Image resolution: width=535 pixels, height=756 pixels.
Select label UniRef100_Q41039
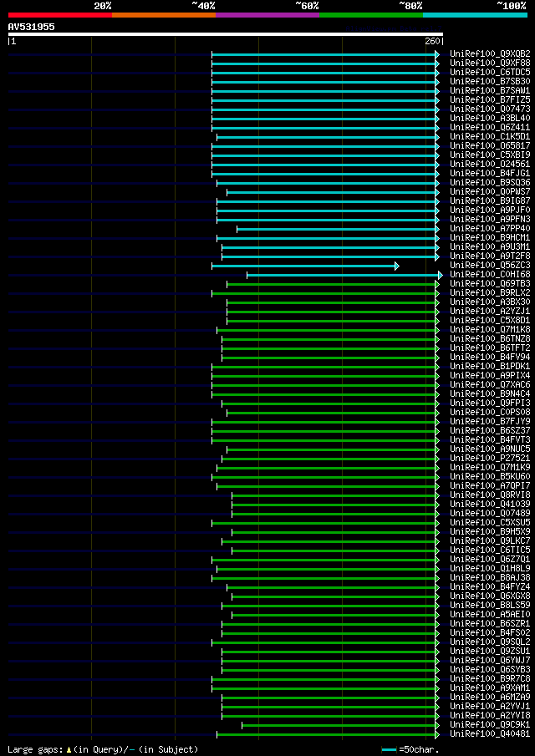(x=490, y=505)
